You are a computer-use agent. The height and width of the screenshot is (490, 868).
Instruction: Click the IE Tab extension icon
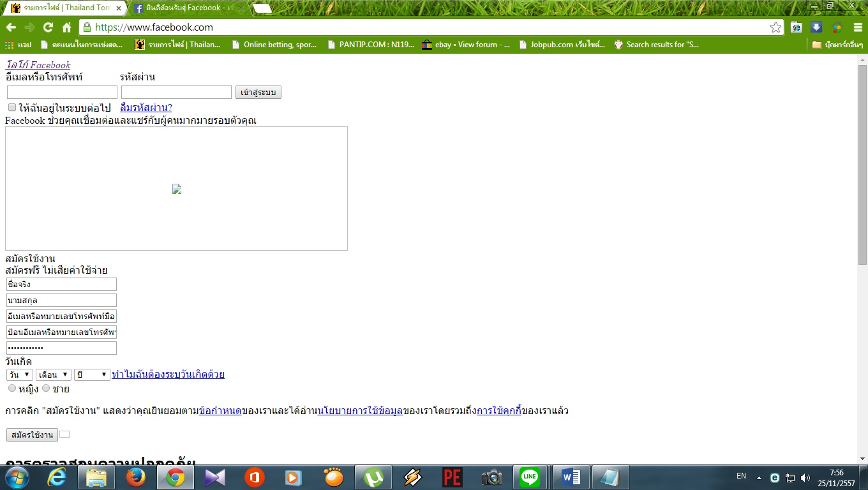click(x=796, y=27)
